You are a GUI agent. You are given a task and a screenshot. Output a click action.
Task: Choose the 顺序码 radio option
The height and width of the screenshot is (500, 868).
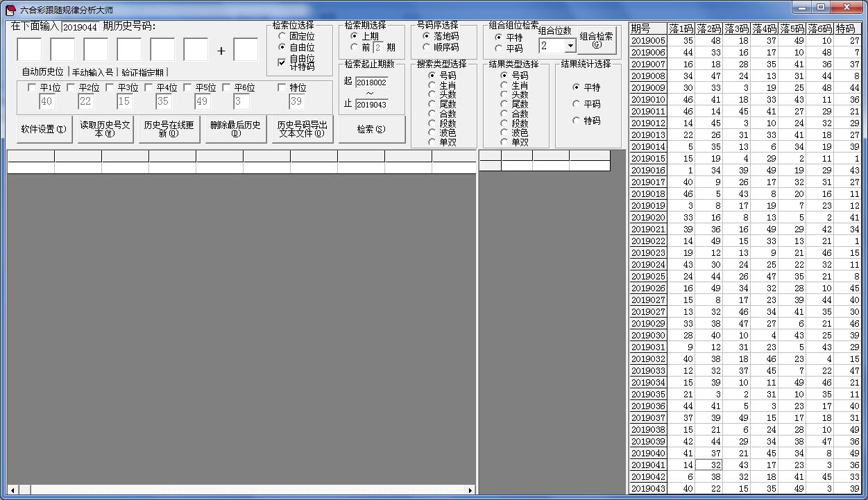click(427, 48)
